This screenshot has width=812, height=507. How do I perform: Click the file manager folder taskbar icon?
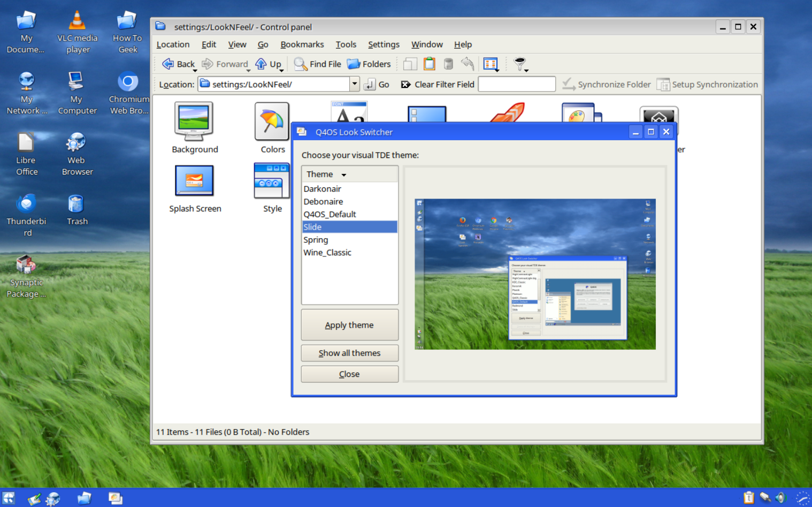(84, 498)
